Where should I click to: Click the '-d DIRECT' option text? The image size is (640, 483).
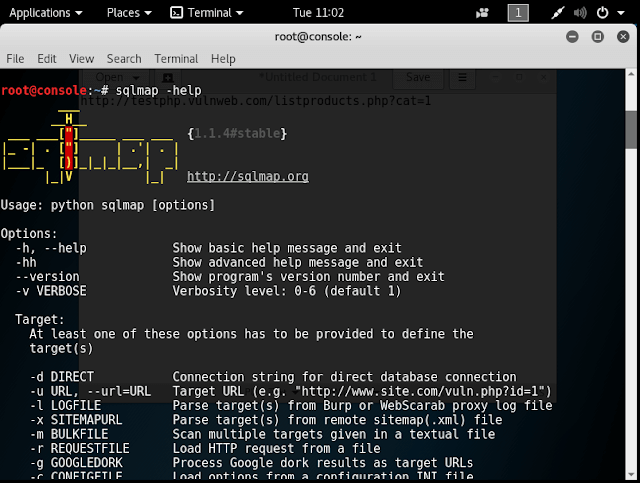pos(62,376)
